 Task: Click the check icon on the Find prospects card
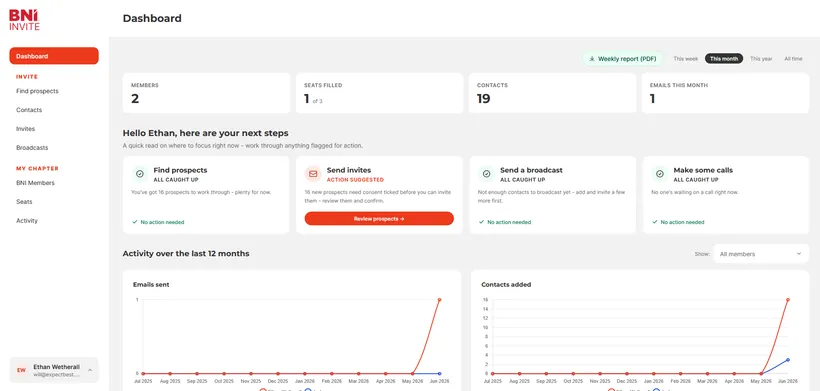click(x=140, y=174)
